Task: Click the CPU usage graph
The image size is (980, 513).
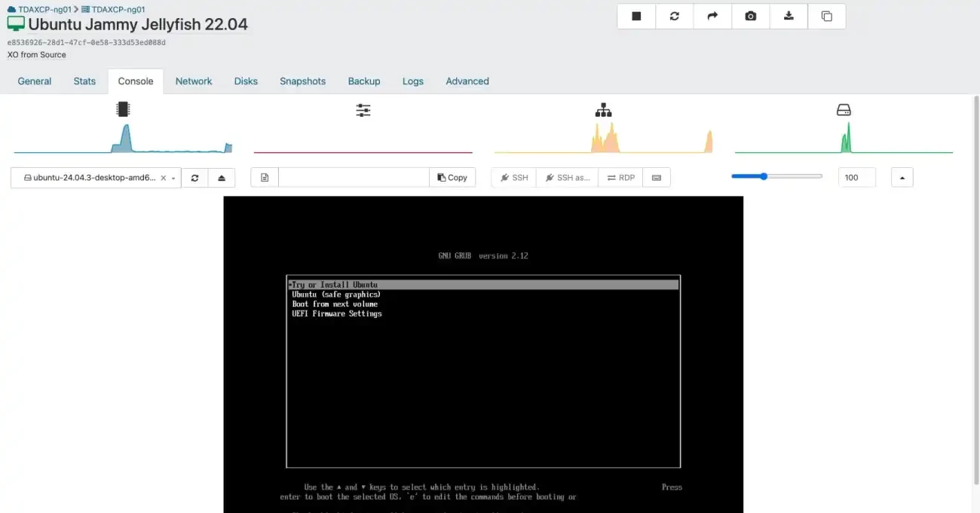Action: pyautogui.click(x=123, y=139)
